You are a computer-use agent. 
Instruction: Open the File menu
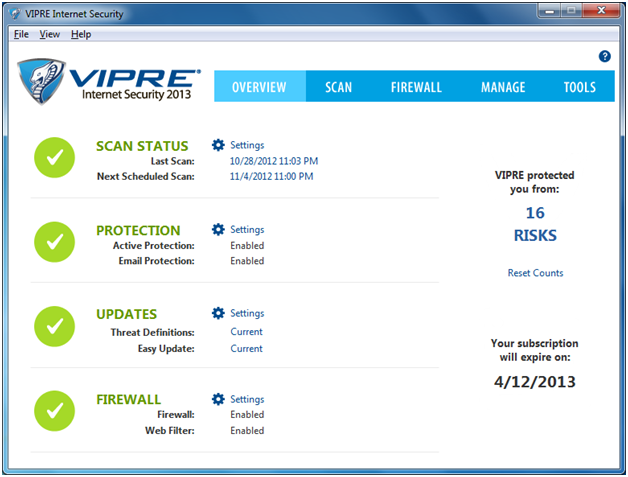(x=21, y=34)
